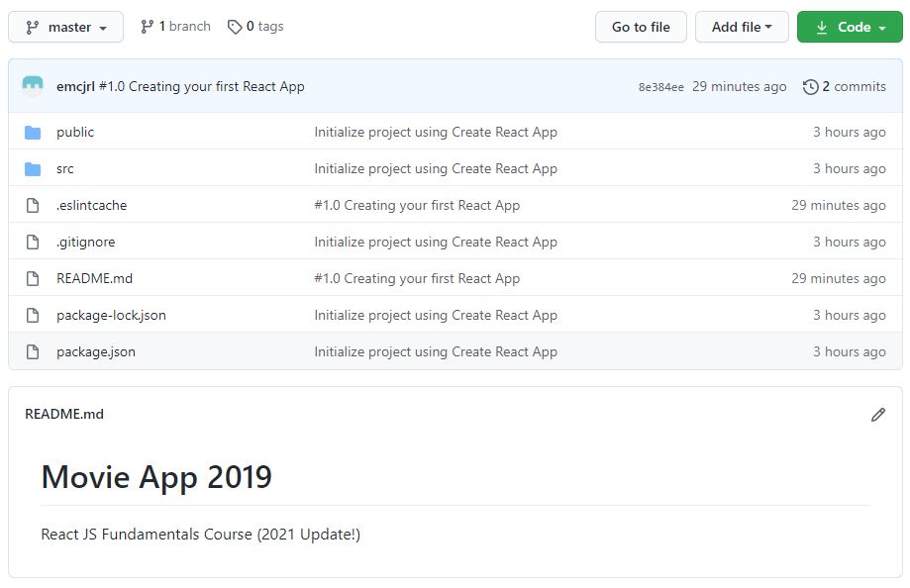910x588 pixels.
Task: Open the package-lock.json row commit message
Action: (x=436, y=315)
